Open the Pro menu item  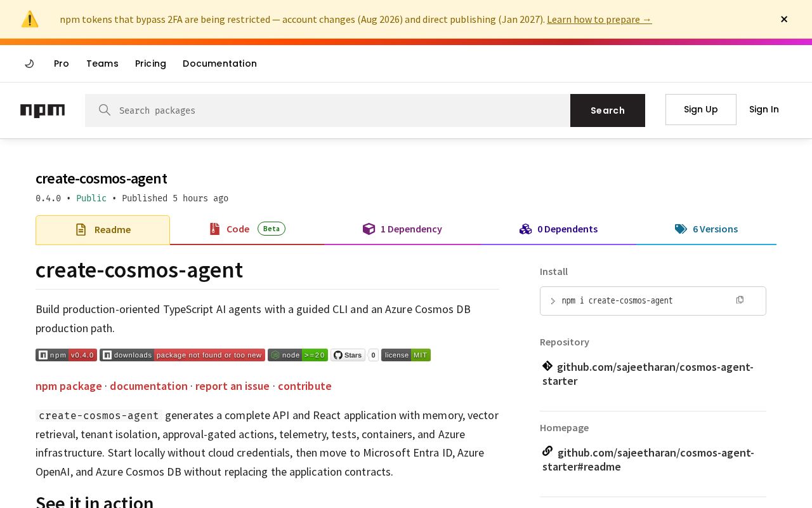62,63
